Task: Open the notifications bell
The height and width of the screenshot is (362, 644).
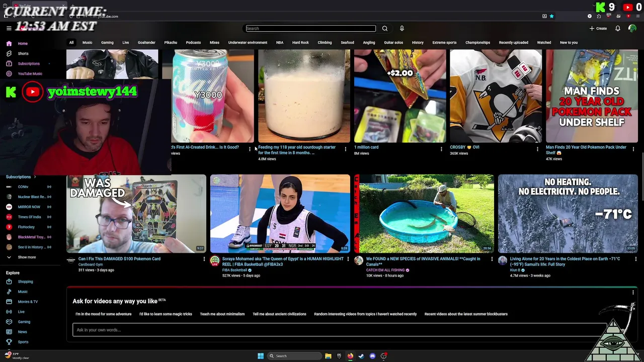Action: click(x=618, y=29)
